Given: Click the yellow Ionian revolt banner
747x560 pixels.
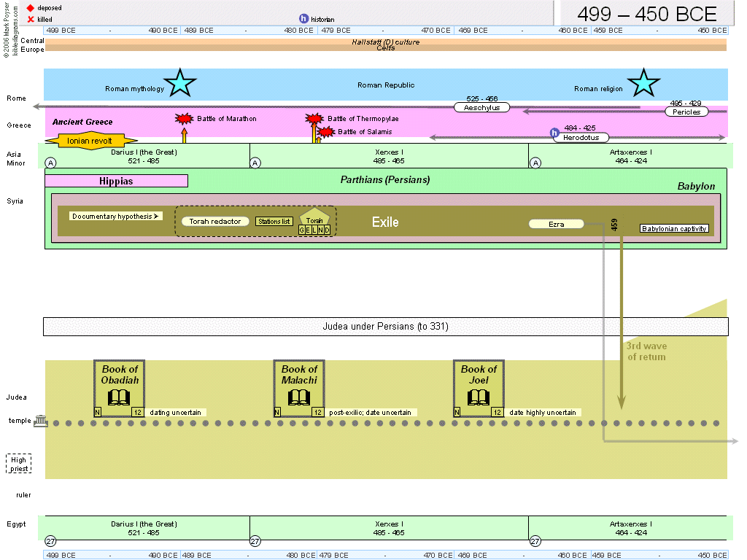Looking at the screenshot, I should click(x=90, y=141).
